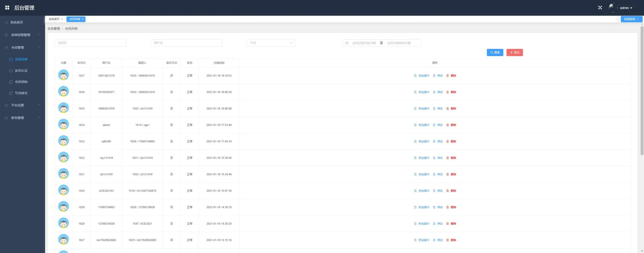Focus the 用户名 search field

tap(186, 43)
